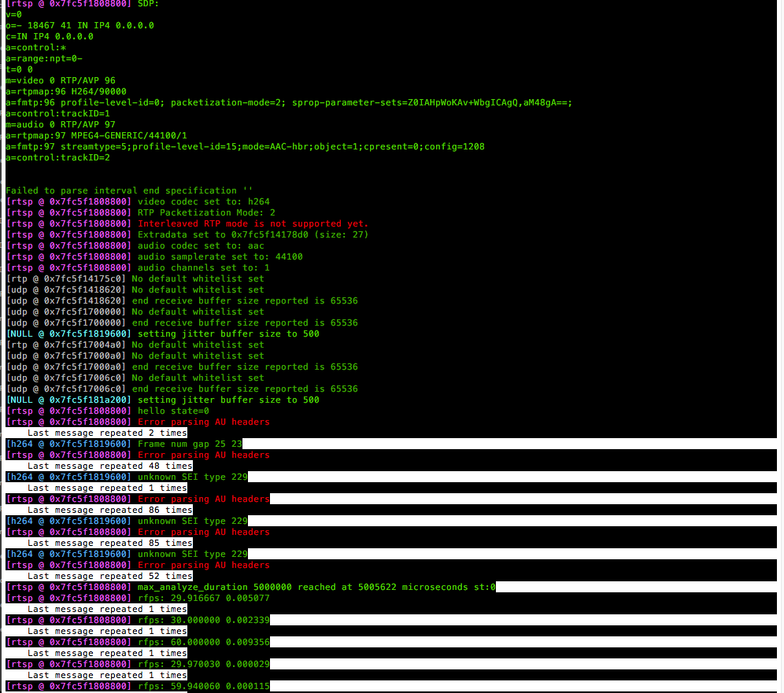Click the '[rtp @ 0x7fc5f17004a0]' whitelist line
This screenshot has height=693, width=784.
point(135,345)
